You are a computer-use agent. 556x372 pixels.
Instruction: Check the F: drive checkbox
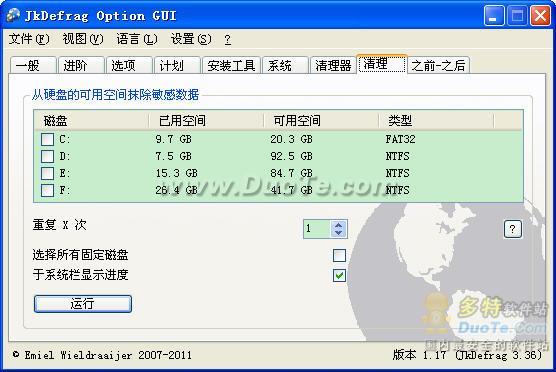(x=47, y=190)
